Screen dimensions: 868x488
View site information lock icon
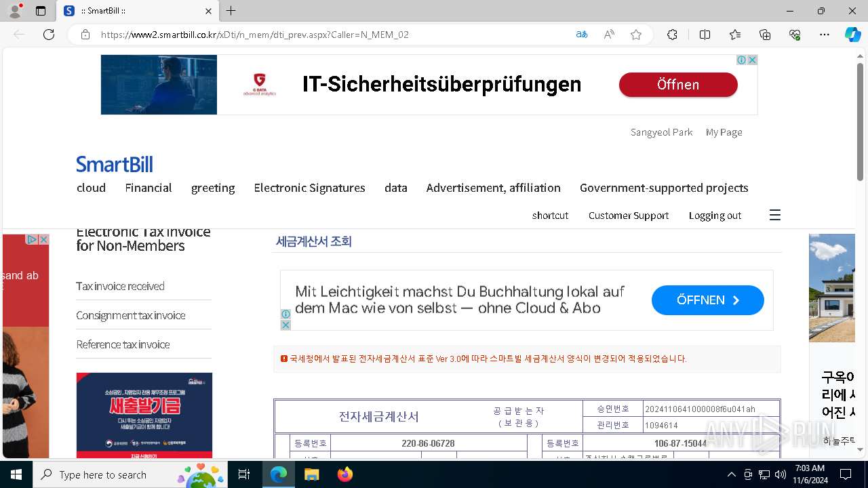[85, 35]
